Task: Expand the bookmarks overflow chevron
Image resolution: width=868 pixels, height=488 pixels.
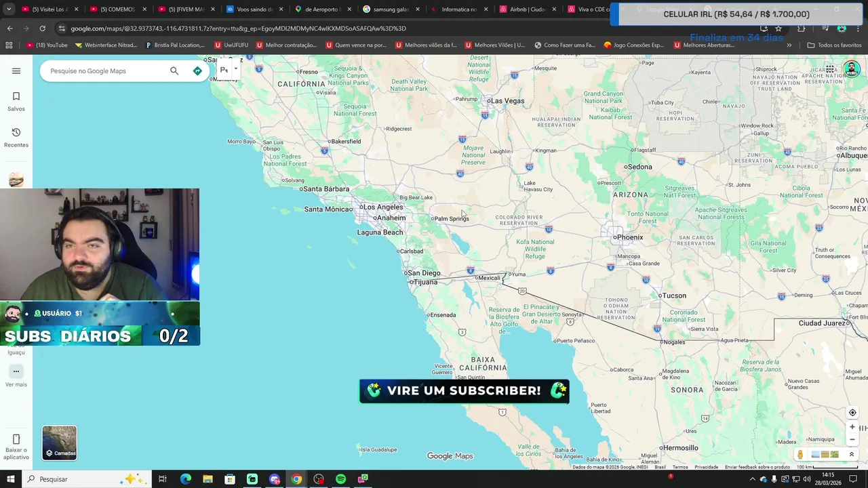Action: click(789, 45)
